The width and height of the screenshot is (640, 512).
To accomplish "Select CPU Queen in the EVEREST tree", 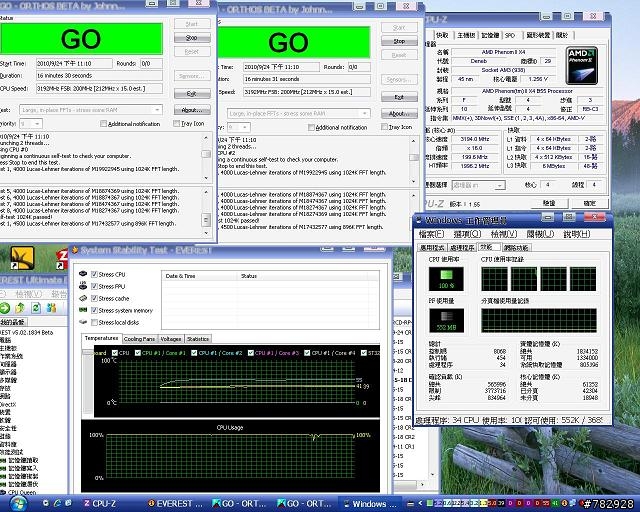I will pyautogui.click(x=22, y=492).
